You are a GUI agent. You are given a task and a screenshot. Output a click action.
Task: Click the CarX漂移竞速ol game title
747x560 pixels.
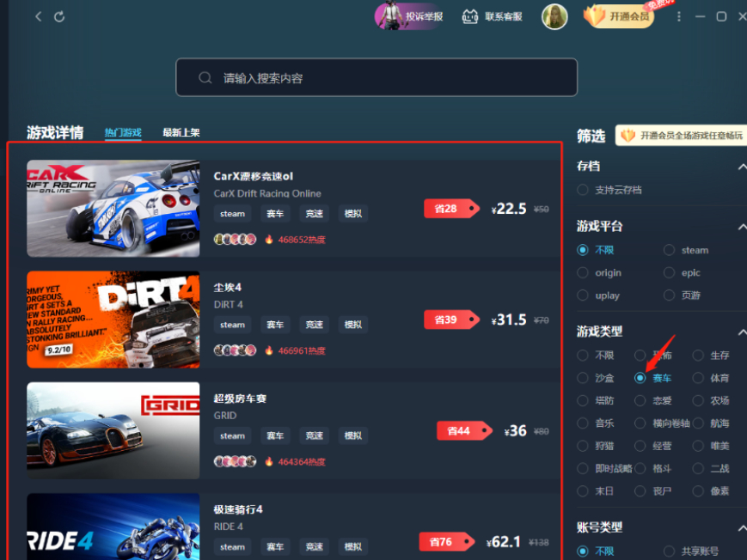click(253, 176)
